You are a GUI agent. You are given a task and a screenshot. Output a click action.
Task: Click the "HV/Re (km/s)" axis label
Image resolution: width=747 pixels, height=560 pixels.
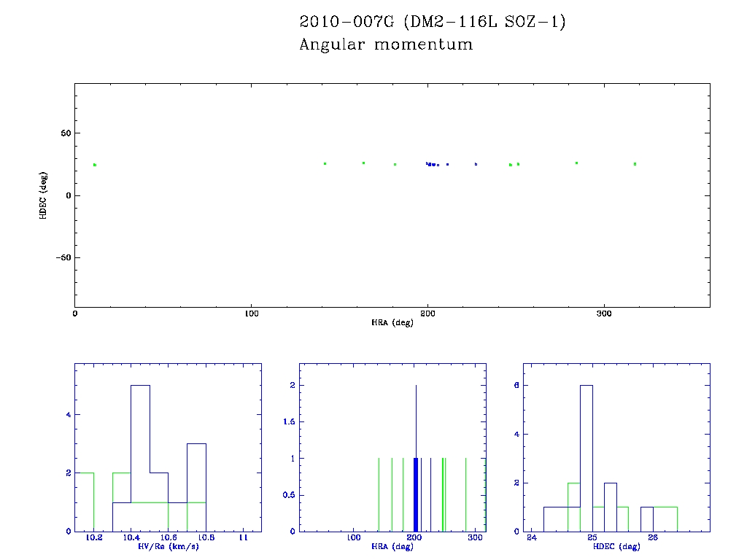tap(168, 547)
